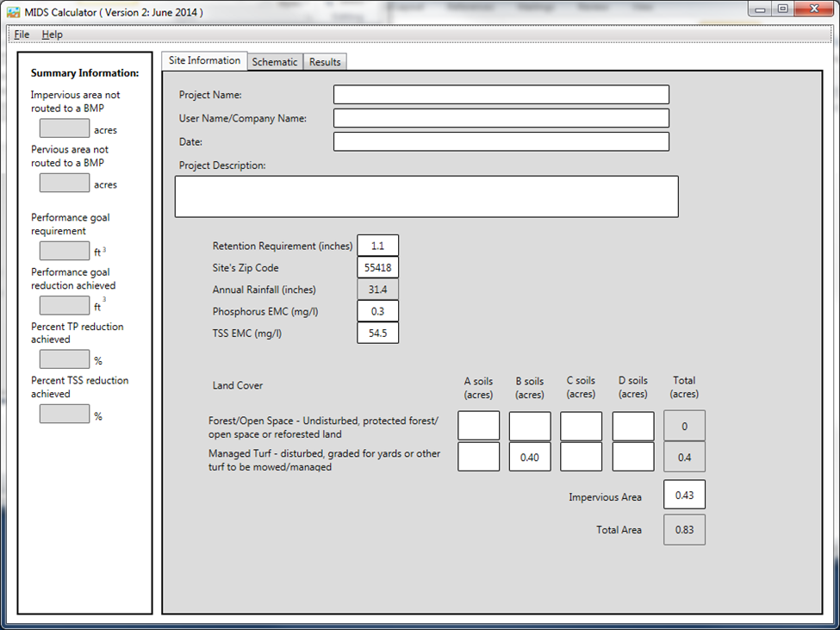Click the Impervious Area input field
840x630 pixels.
[684, 495]
